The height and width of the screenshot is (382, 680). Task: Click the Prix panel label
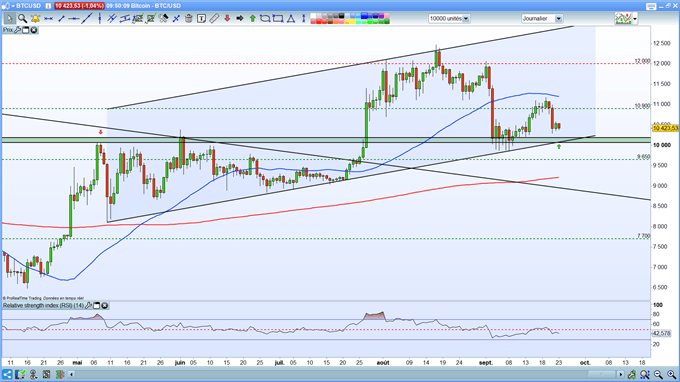click(8, 30)
